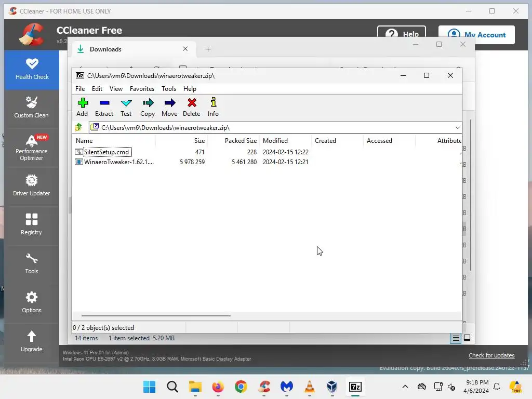The height and width of the screenshot is (399, 532).
Task: Open the Windows Start menu
Action: 149,387
